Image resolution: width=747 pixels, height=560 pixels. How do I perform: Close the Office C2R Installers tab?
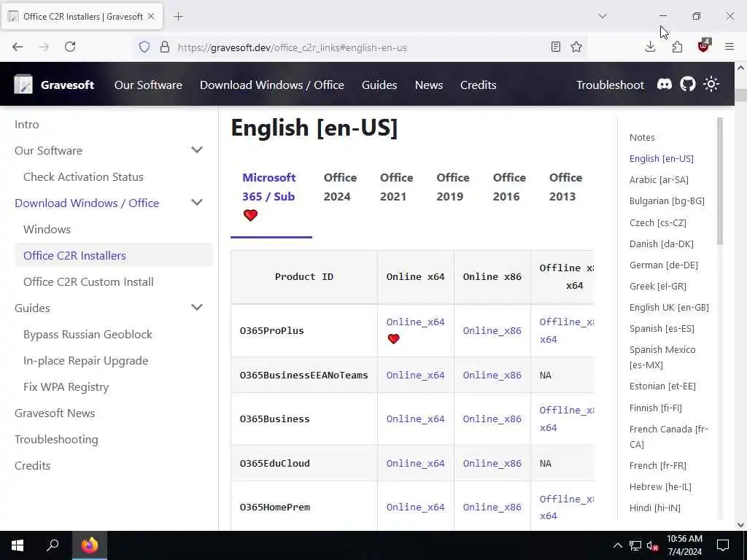[x=151, y=16]
